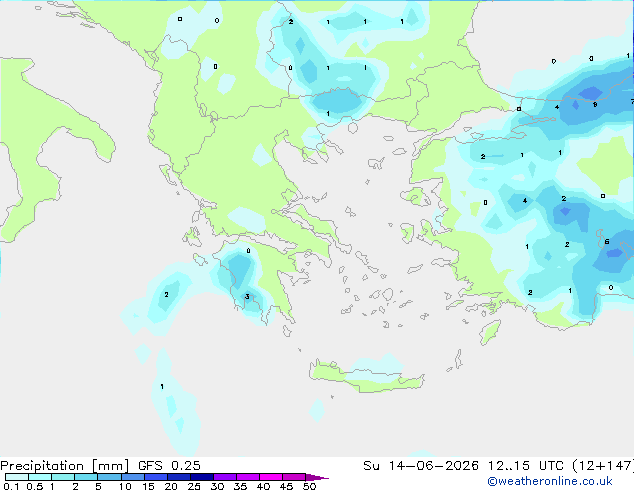Click the '(12+147)' forecast offset text
The width and height of the screenshot is (634, 490).
click(x=603, y=466)
